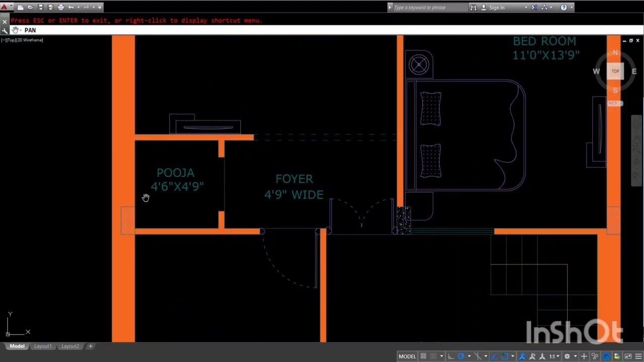Screen dimensions: 644x362
Task: Open the Help question mark
Action: [563, 8]
